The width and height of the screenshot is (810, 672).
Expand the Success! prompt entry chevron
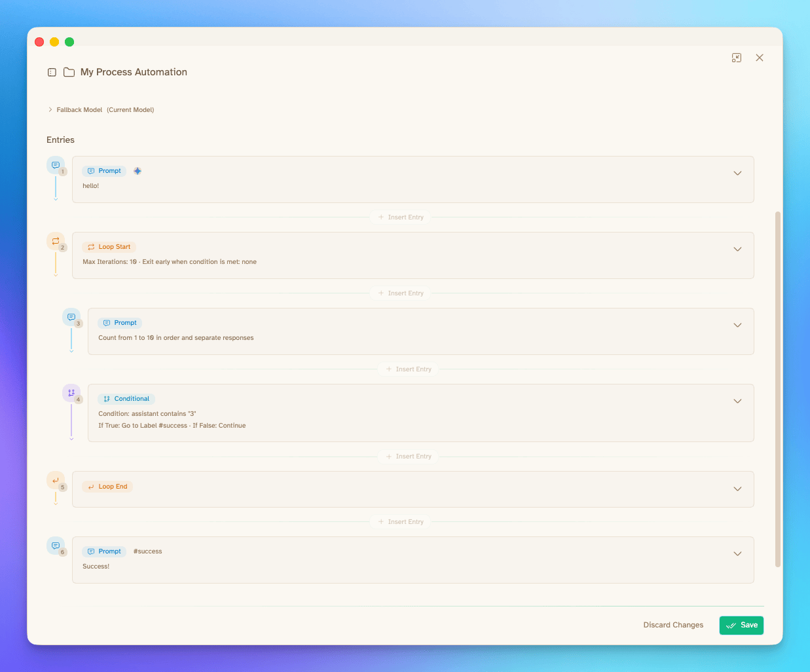coord(737,554)
